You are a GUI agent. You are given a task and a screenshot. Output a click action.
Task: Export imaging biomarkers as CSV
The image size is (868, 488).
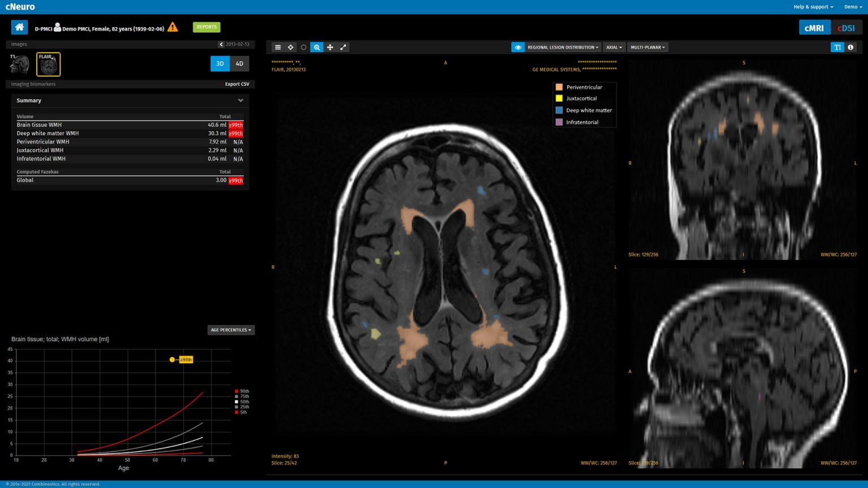tap(237, 84)
